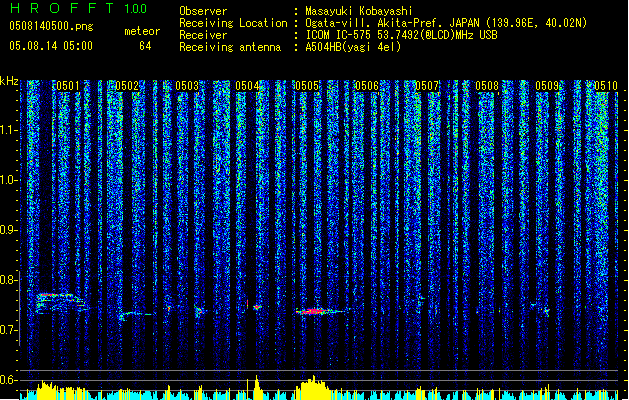Click the thin echo trace near 0502

[136, 315]
